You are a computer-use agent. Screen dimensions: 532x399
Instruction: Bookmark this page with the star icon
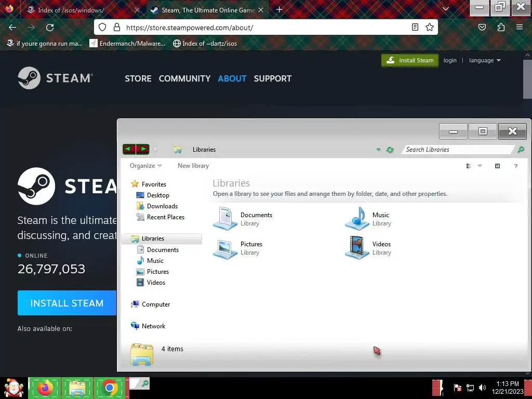pos(430,27)
